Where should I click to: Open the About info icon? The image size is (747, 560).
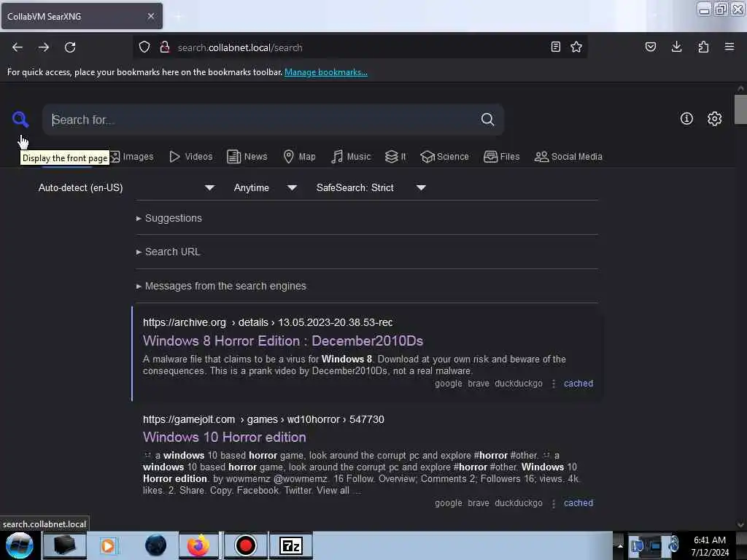click(686, 119)
